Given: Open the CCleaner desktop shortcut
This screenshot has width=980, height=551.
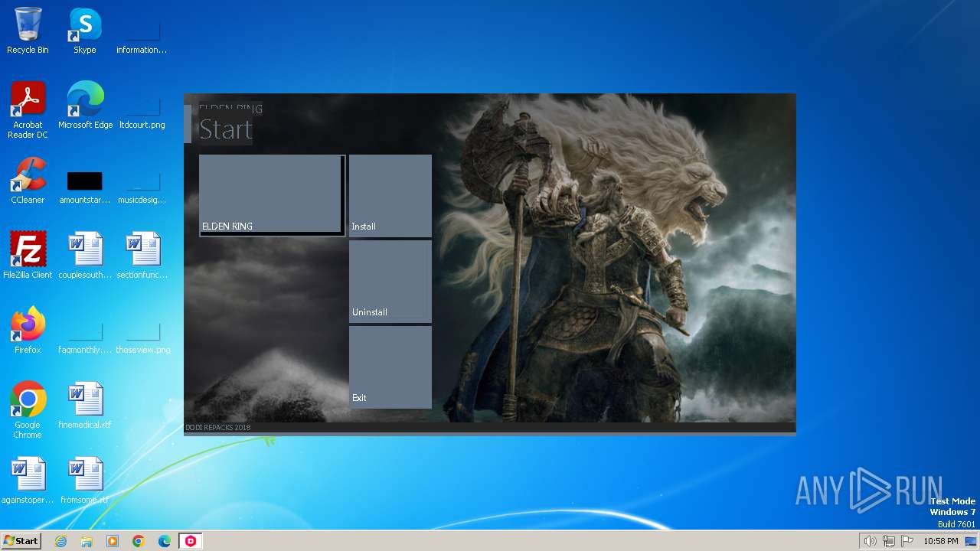Looking at the screenshot, I should click(28, 181).
